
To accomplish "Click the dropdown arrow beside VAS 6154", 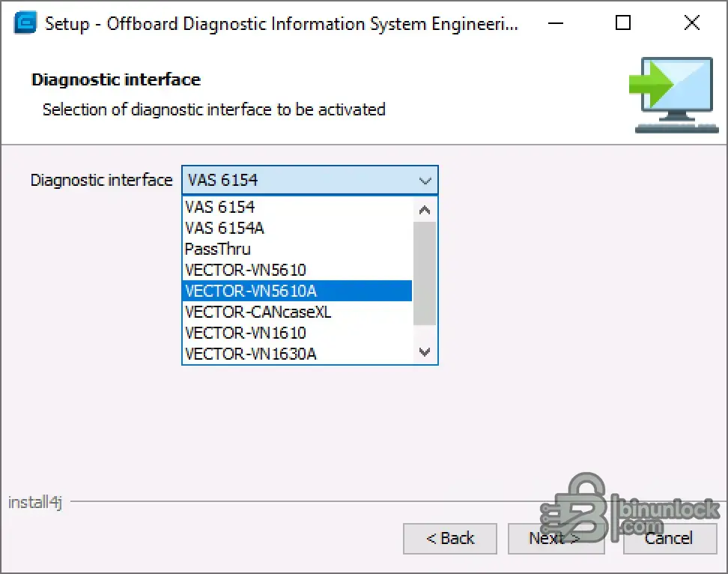I will (425, 181).
